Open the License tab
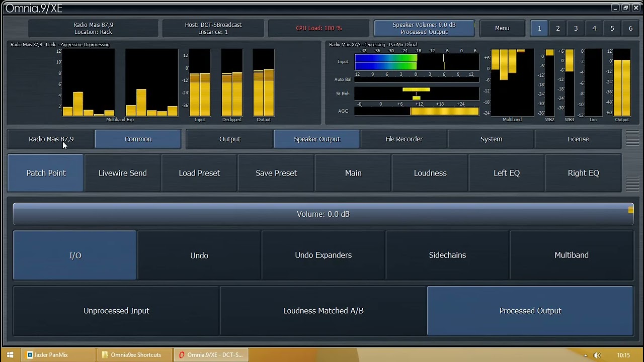Viewport: 644px width, 362px height. pyautogui.click(x=578, y=139)
